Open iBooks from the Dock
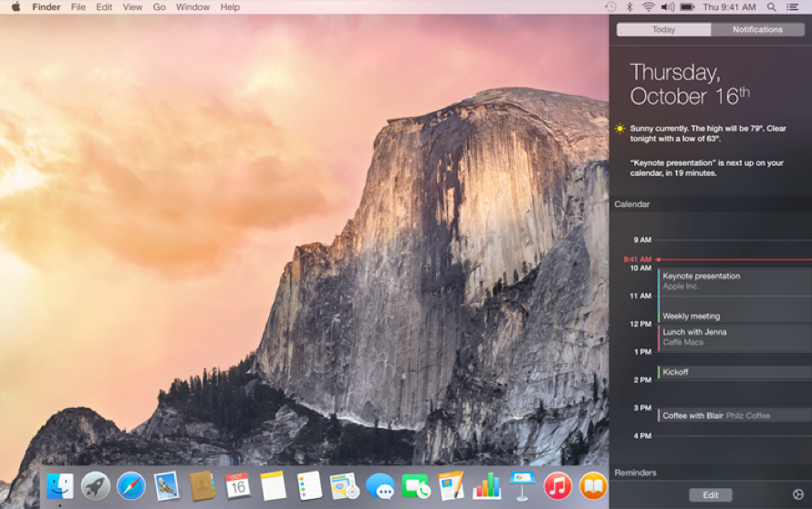The image size is (812, 509). tap(593, 485)
